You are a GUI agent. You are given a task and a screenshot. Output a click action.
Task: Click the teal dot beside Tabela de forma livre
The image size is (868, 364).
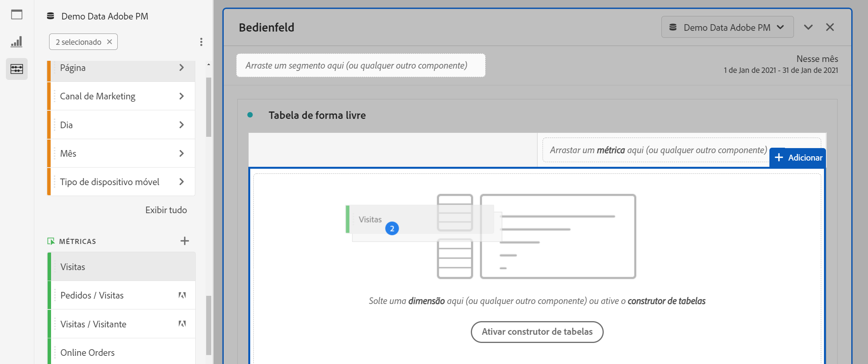point(250,115)
